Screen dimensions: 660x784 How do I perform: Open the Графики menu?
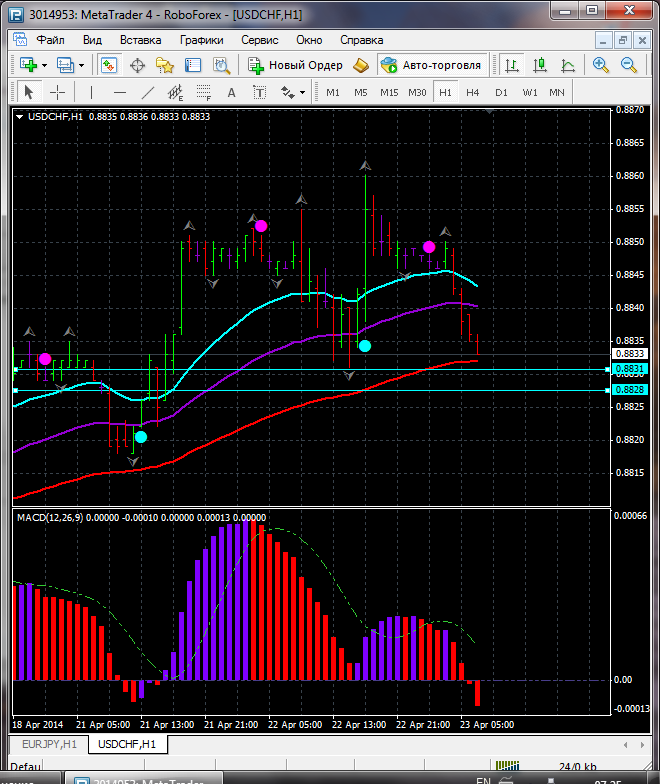tap(201, 40)
